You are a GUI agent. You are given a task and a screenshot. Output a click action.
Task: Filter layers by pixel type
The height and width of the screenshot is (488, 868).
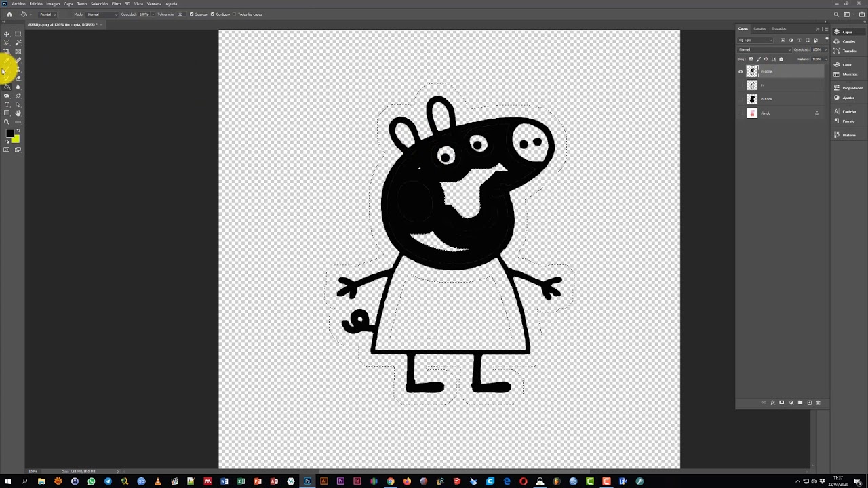tap(783, 40)
